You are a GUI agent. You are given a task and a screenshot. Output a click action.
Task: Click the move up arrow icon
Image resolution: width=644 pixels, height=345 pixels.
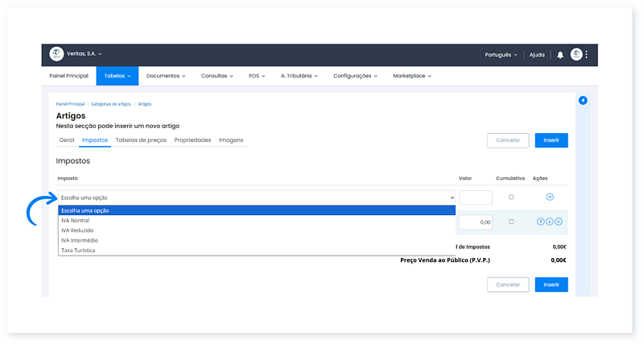coord(542,222)
